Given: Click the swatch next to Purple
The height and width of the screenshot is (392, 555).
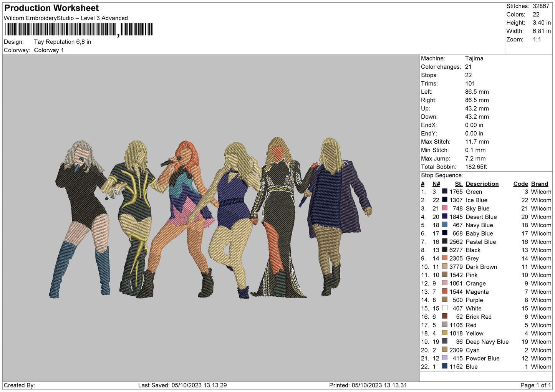Looking at the screenshot, I should pyautogui.click(x=444, y=299).
